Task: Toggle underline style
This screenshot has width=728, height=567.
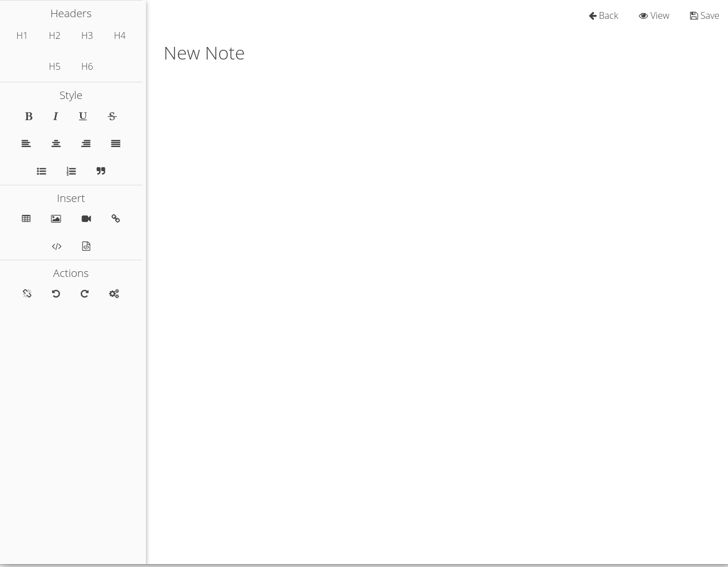Action: (83, 116)
